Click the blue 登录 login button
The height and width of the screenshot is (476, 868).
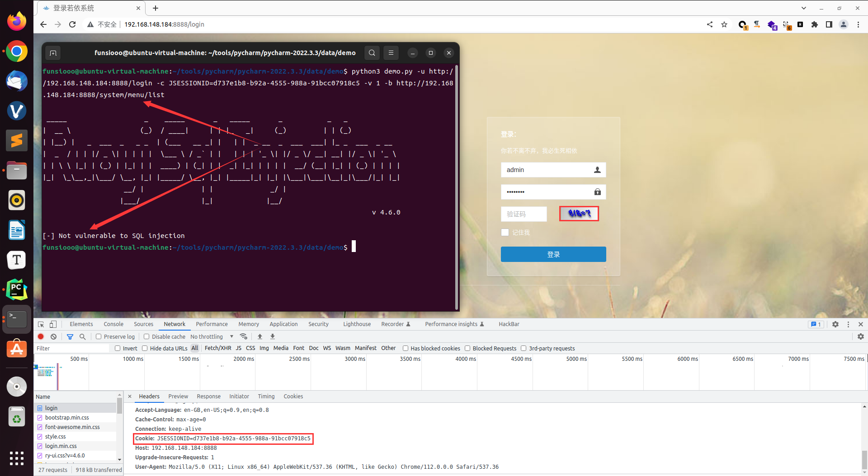tap(553, 254)
